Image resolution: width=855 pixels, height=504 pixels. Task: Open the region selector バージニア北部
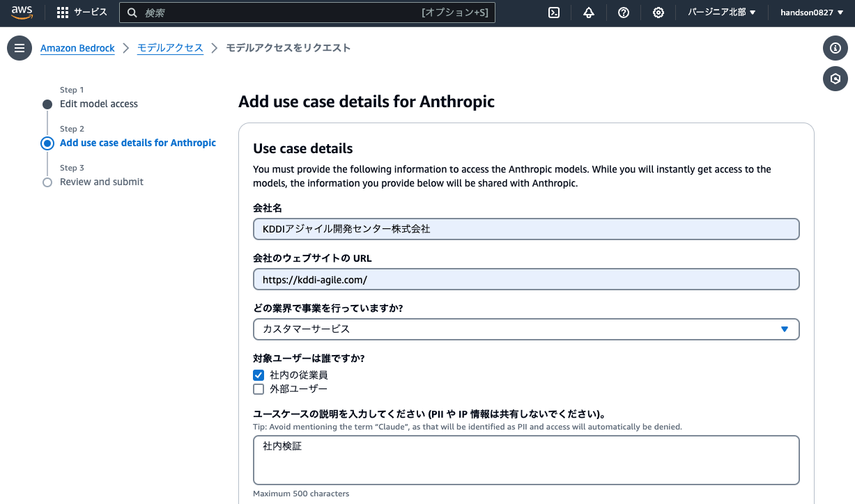click(722, 13)
